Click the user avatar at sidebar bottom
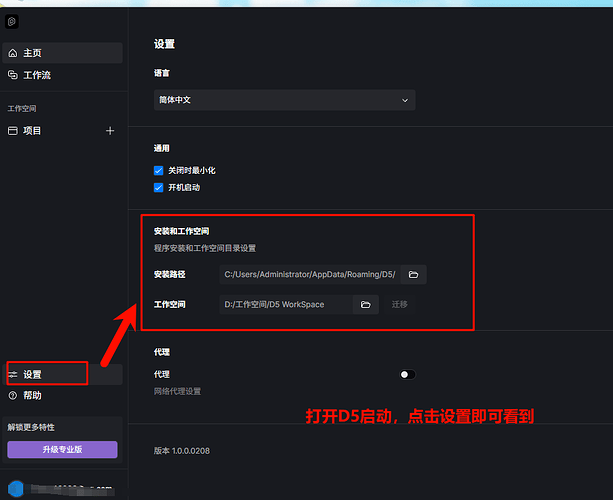 (12, 489)
